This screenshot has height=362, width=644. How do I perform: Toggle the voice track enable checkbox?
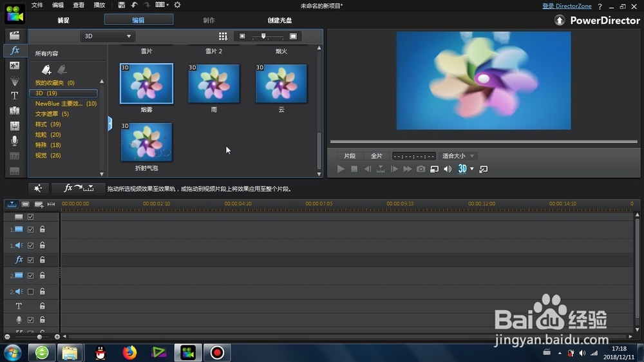click(x=30, y=319)
